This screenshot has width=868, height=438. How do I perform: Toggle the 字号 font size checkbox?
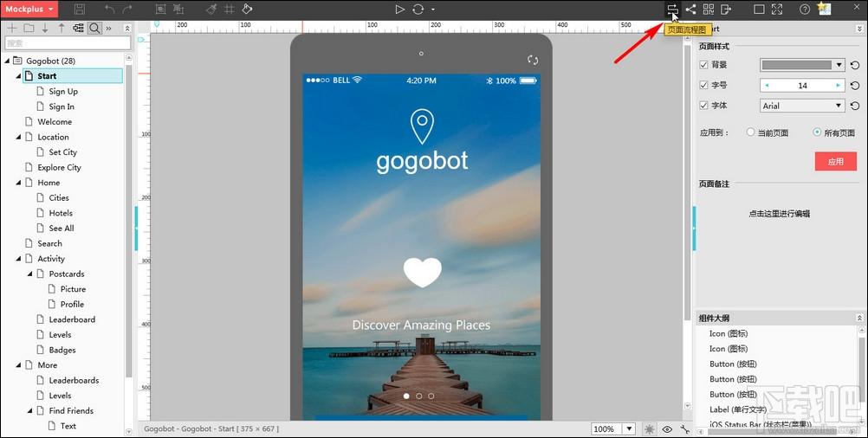[x=703, y=85]
